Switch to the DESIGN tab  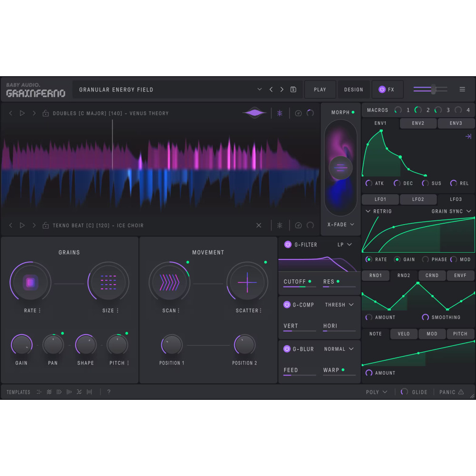353,89
